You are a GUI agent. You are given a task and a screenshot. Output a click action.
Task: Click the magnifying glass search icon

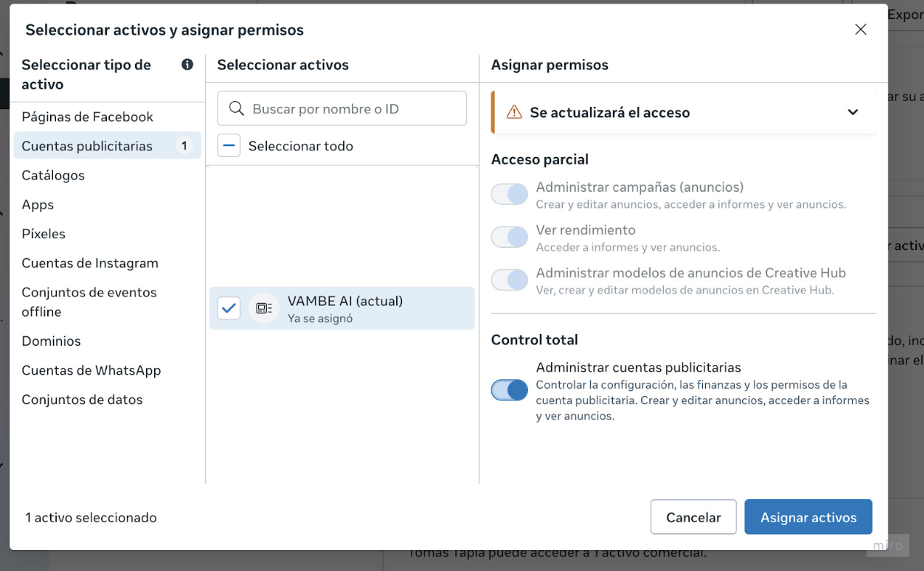(236, 109)
